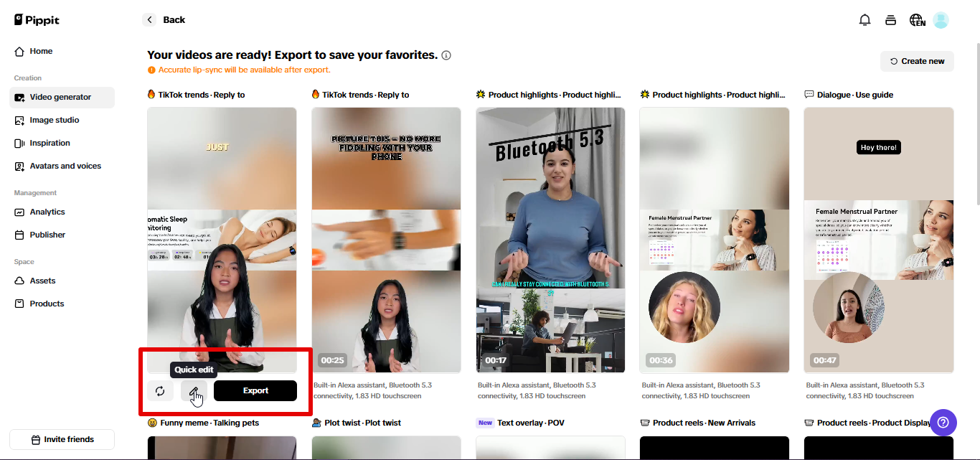Open the help question mark icon
The height and width of the screenshot is (460, 980).
[943, 423]
